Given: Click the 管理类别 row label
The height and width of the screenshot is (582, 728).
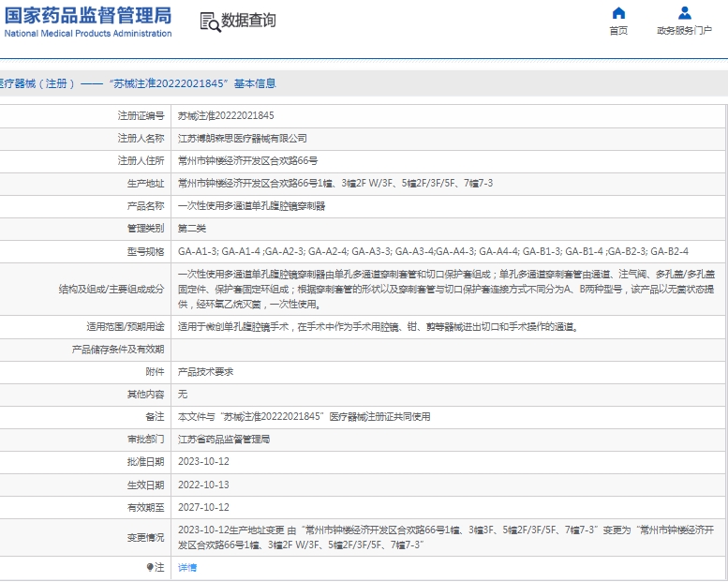Looking at the screenshot, I should coord(146,228).
